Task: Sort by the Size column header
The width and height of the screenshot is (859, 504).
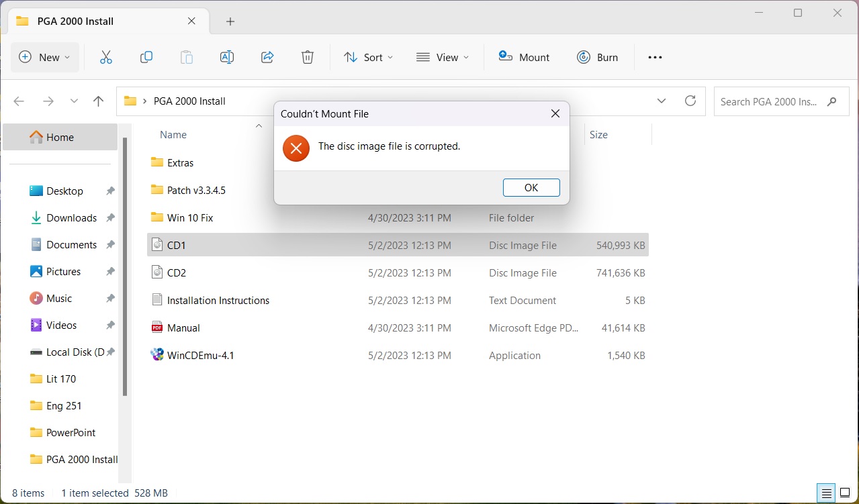Action: point(598,135)
